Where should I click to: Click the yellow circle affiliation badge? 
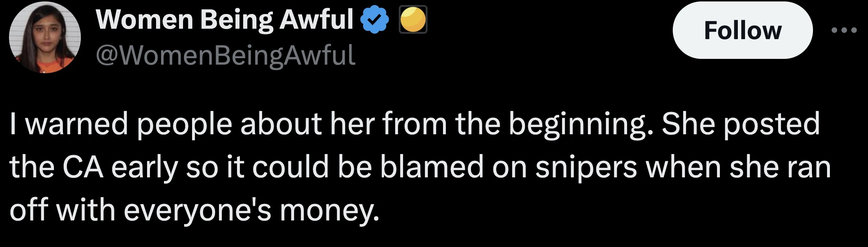click(x=413, y=20)
